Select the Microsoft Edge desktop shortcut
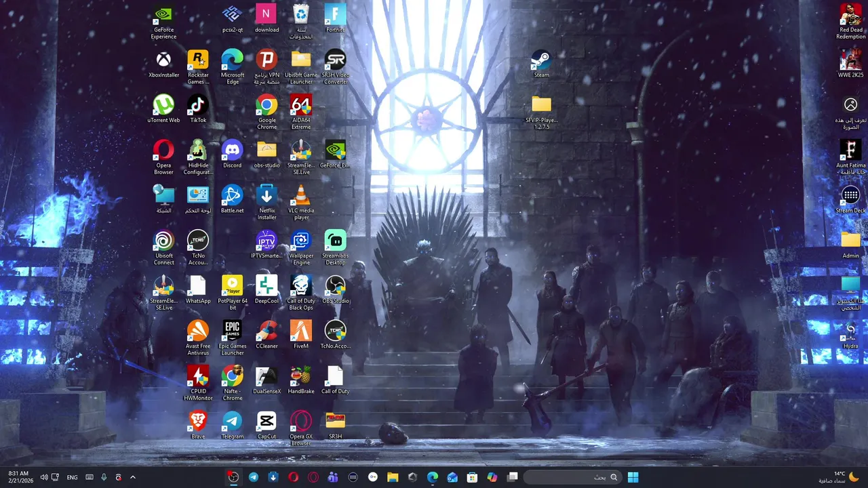This screenshot has width=868, height=488. click(x=233, y=67)
